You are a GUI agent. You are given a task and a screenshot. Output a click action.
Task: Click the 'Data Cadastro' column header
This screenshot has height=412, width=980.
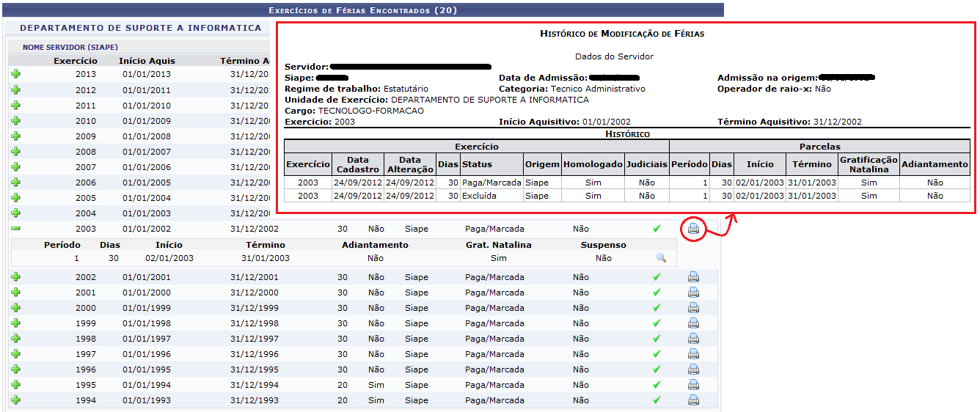click(357, 164)
